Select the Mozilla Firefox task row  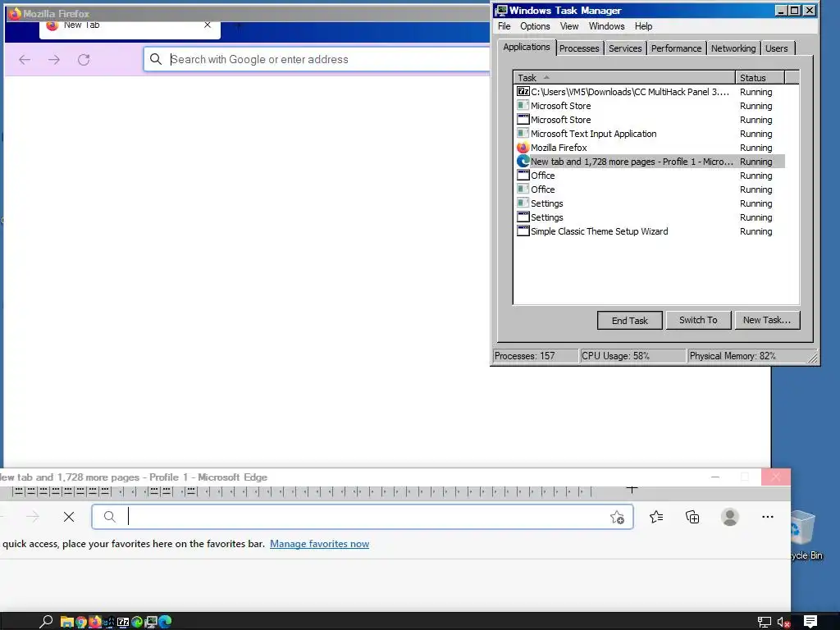tap(650, 148)
